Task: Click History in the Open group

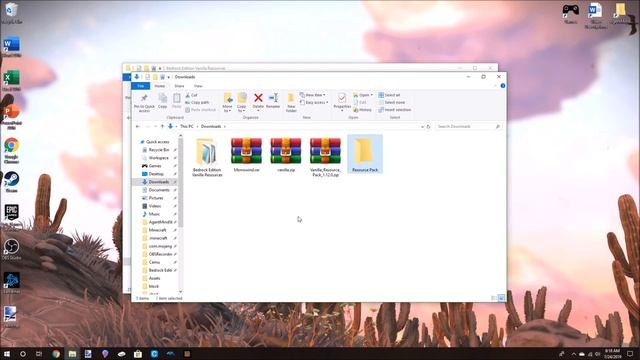Action: point(362,110)
